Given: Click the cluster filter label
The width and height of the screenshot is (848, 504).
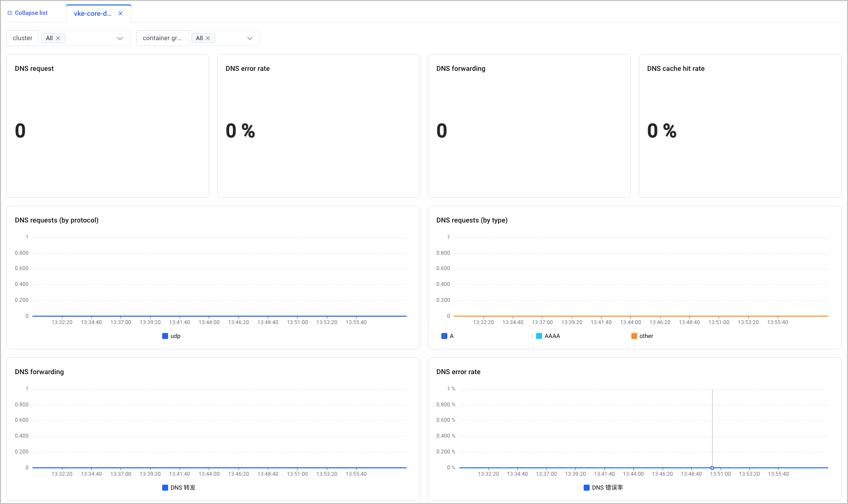Looking at the screenshot, I should coord(23,38).
